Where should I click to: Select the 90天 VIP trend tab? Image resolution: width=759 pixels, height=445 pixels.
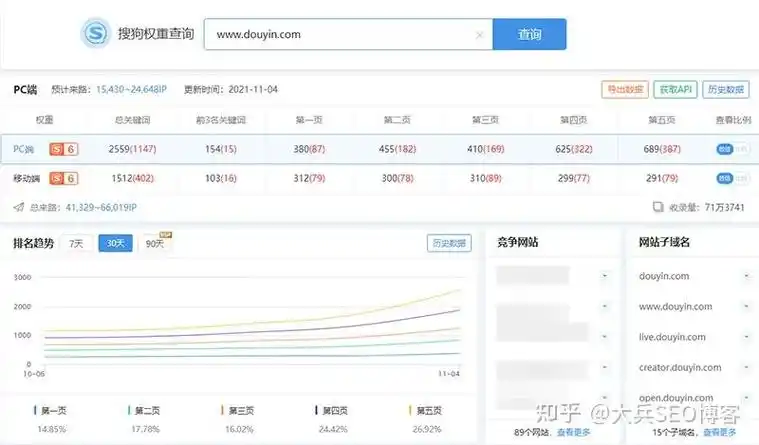tap(155, 243)
